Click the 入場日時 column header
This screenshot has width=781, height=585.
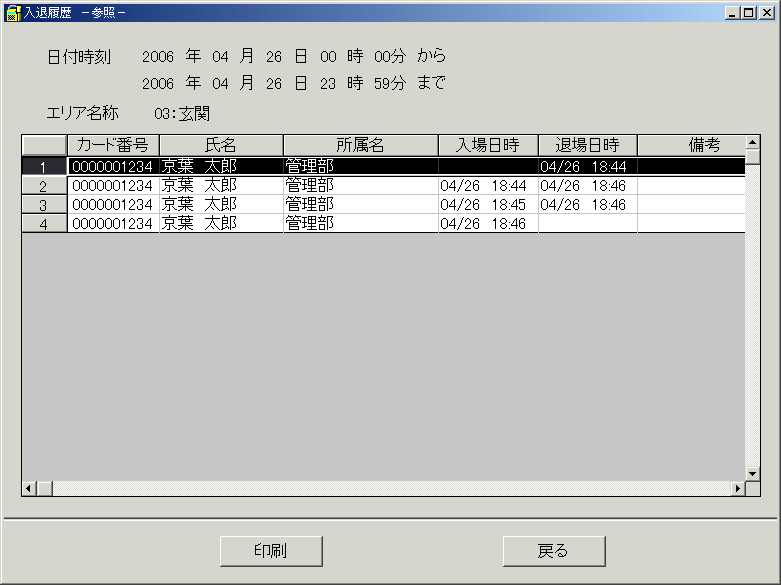(488, 145)
